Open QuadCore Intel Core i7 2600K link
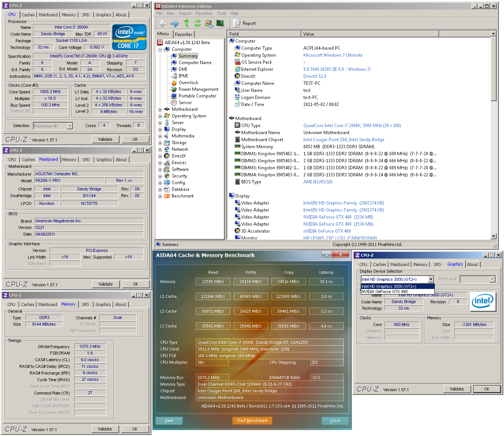Image resolution: width=504 pixels, height=436 pixels. click(352, 126)
